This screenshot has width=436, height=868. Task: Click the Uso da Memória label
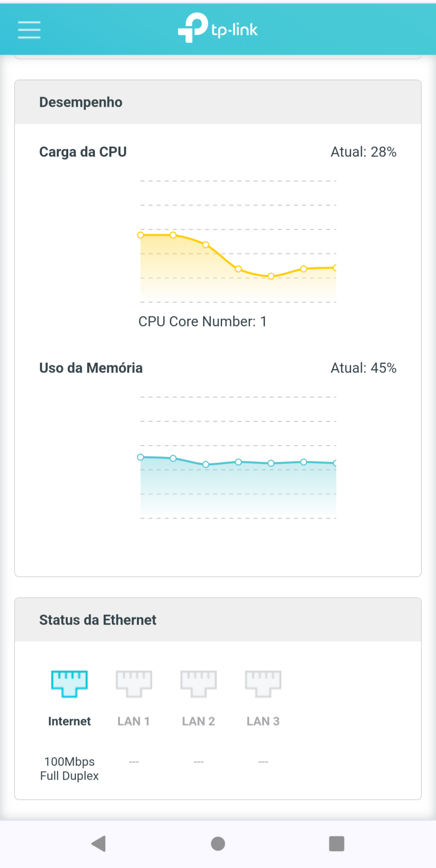[91, 368]
